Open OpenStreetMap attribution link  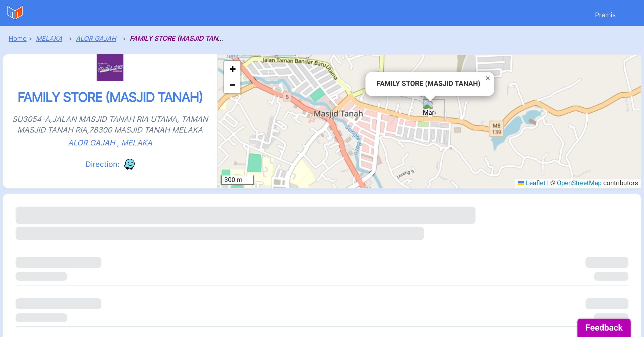[x=579, y=183]
